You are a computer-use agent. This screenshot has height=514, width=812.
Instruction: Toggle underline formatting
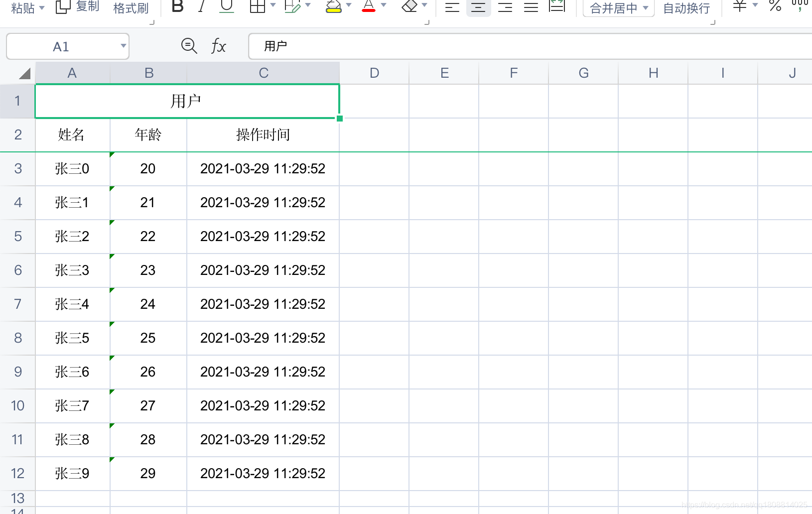point(227,6)
